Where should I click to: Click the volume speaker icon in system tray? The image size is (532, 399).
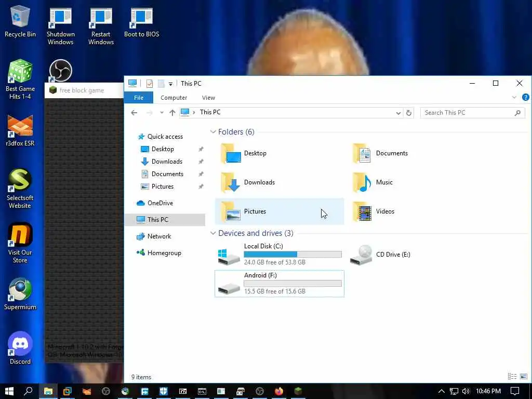pyautogui.click(x=466, y=391)
